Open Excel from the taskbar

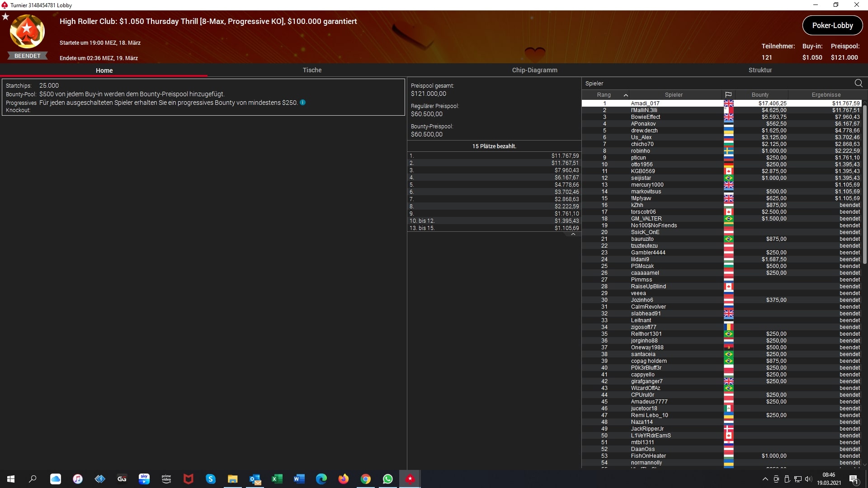click(277, 479)
